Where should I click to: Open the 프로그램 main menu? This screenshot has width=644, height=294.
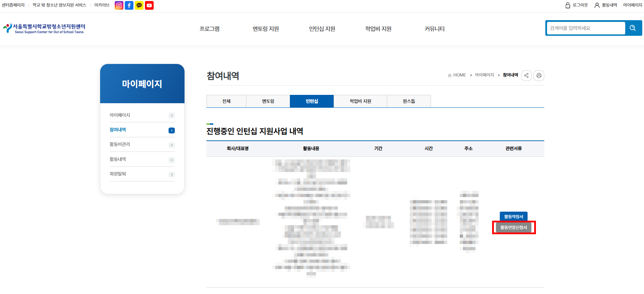(210, 29)
